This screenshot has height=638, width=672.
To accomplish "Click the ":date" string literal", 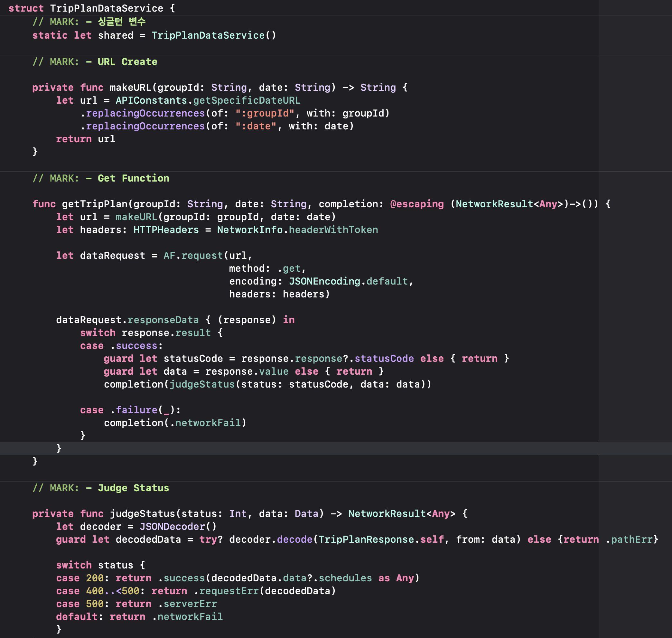I will (256, 126).
